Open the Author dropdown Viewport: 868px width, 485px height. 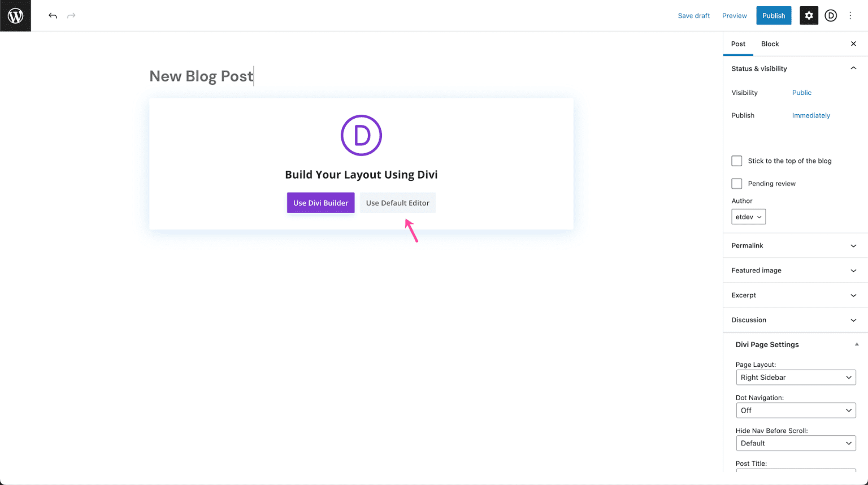(x=748, y=216)
